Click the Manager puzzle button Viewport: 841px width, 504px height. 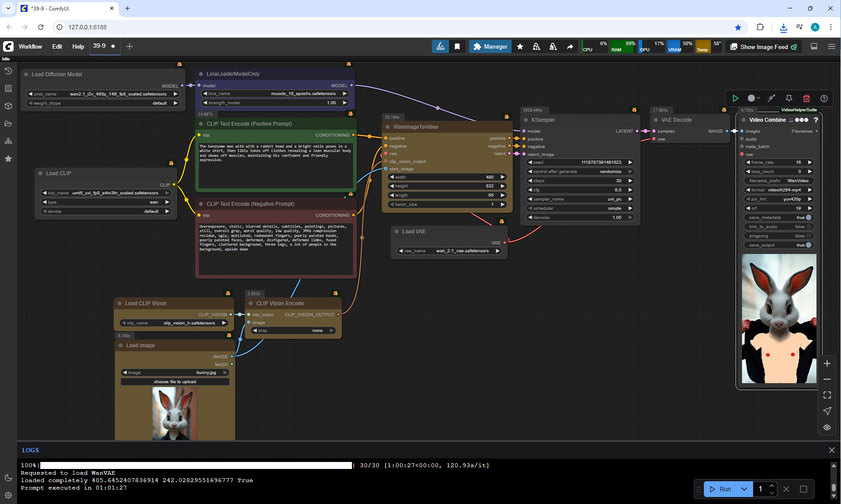point(490,46)
